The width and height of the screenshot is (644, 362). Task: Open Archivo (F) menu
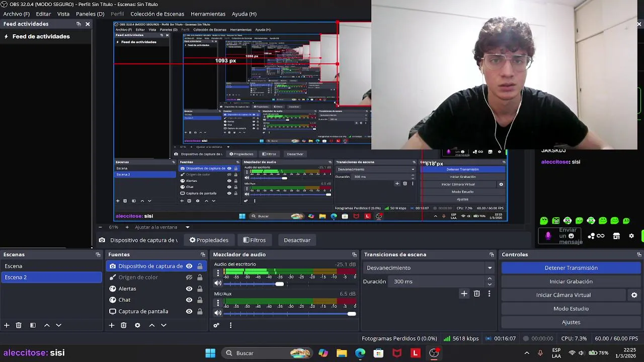coord(17,14)
